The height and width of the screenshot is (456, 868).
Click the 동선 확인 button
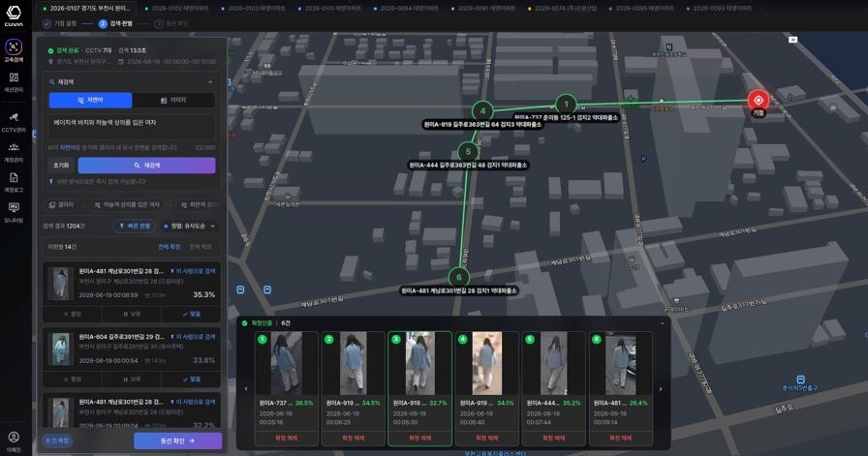pos(177,441)
